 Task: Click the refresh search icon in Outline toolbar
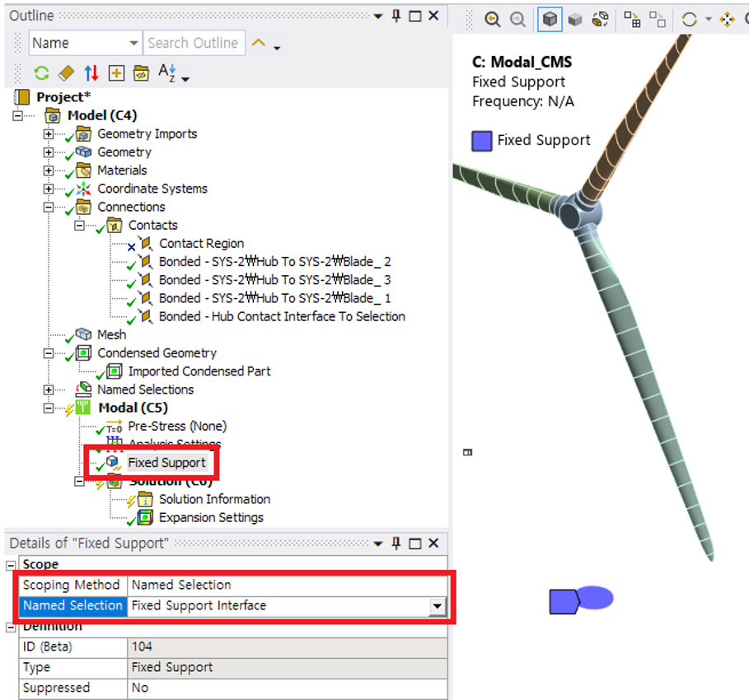click(41, 73)
